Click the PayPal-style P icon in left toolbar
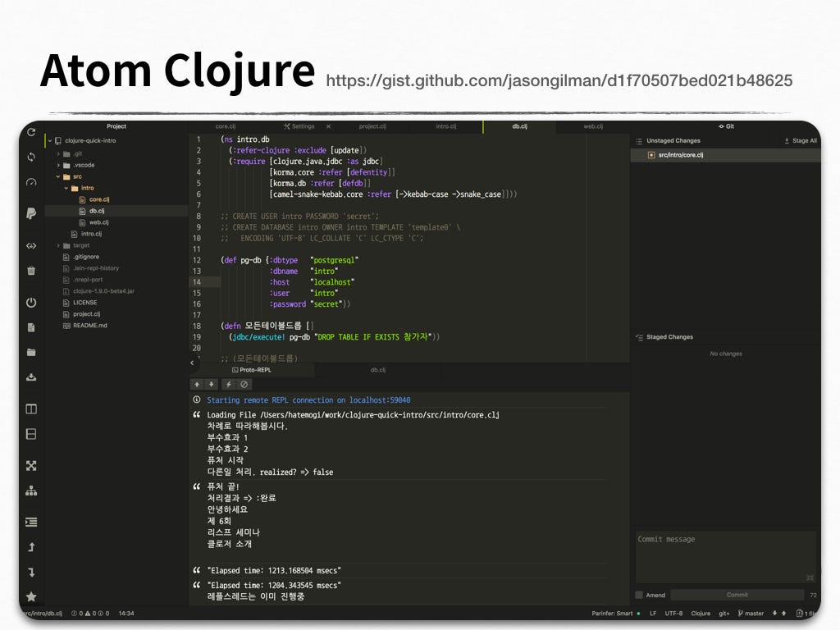Image resolution: width=840 pixels, height=630 pixels. tap(31, 213)
